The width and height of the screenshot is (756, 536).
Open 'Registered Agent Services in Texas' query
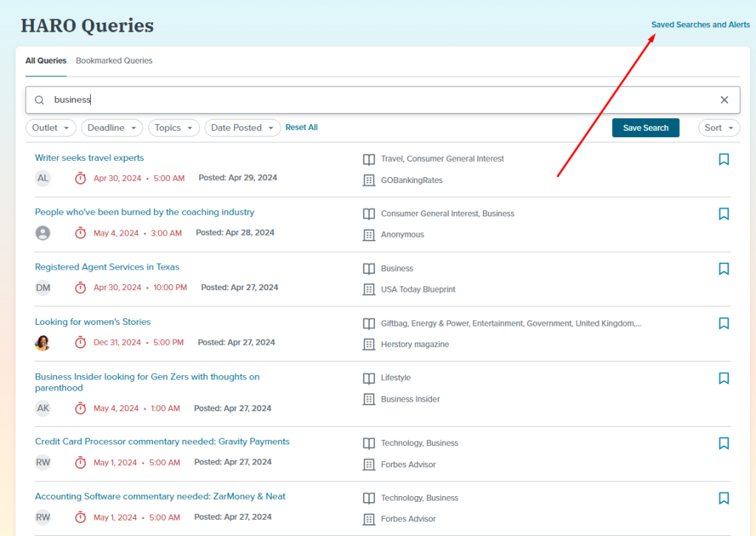tap(107, 267)
